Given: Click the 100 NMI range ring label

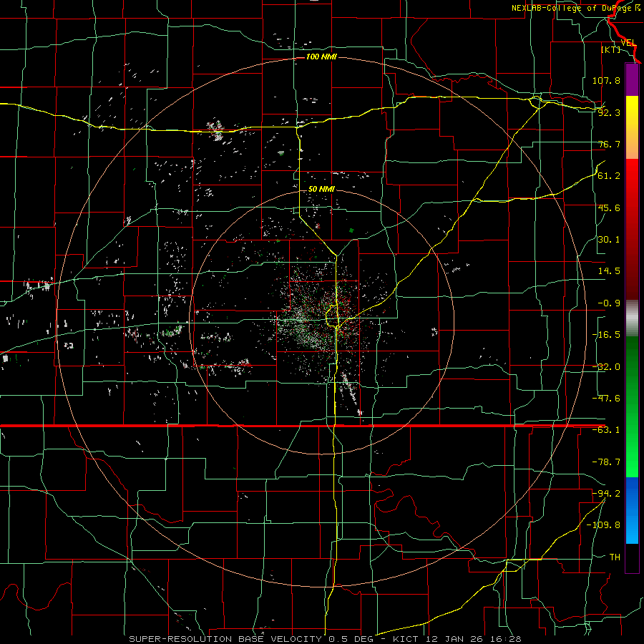Looking at the screenshot, I should point(321,57).
